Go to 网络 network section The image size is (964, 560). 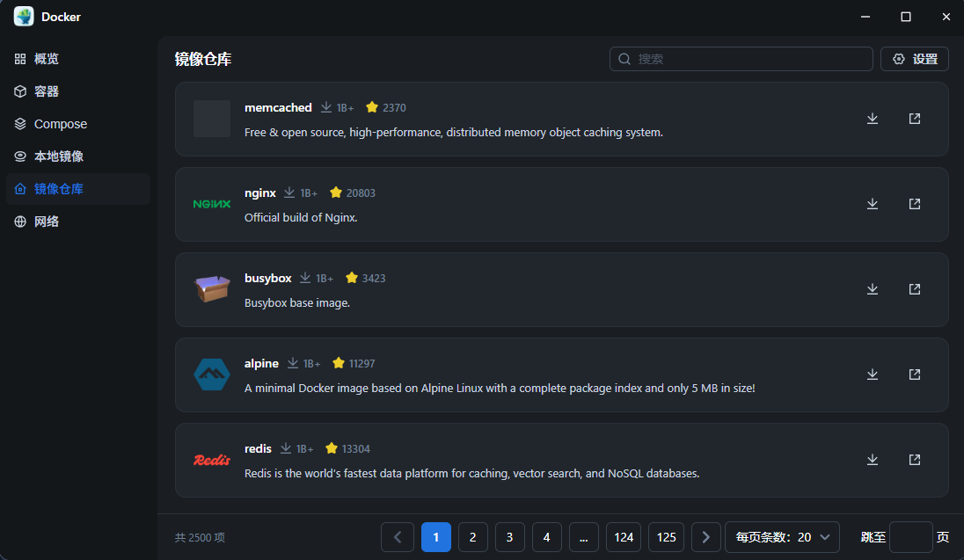pos(47,222)
